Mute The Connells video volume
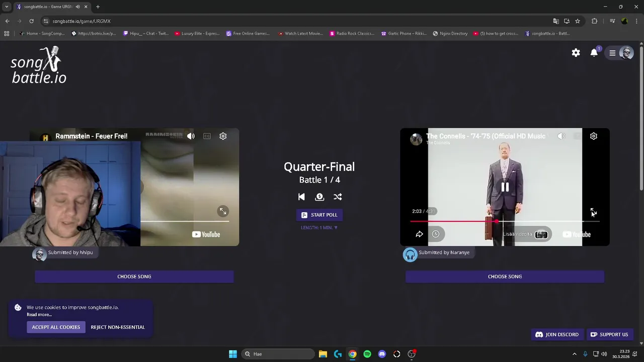 tap(561, 136)
